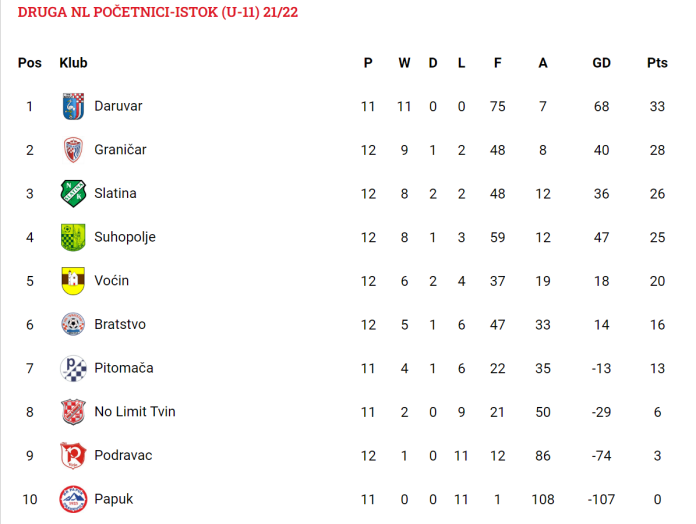Screen dimensions: 696x524
Task: Click Papuk's goal difference value -107
Action: coord(601,500)
